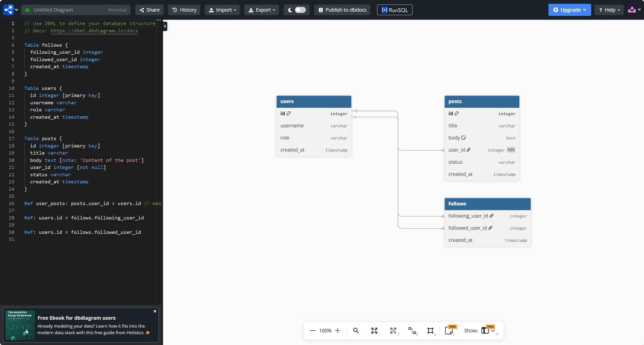This screenshot has width=644, height=345.
Task: Select the follows table header
Action: [x=488, y=204]
